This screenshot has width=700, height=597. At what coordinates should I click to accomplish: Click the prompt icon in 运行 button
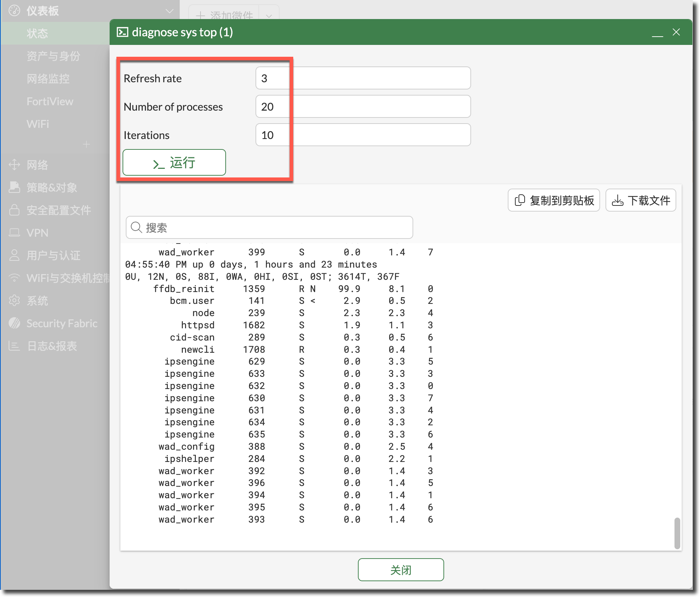[x=159, y=165]
